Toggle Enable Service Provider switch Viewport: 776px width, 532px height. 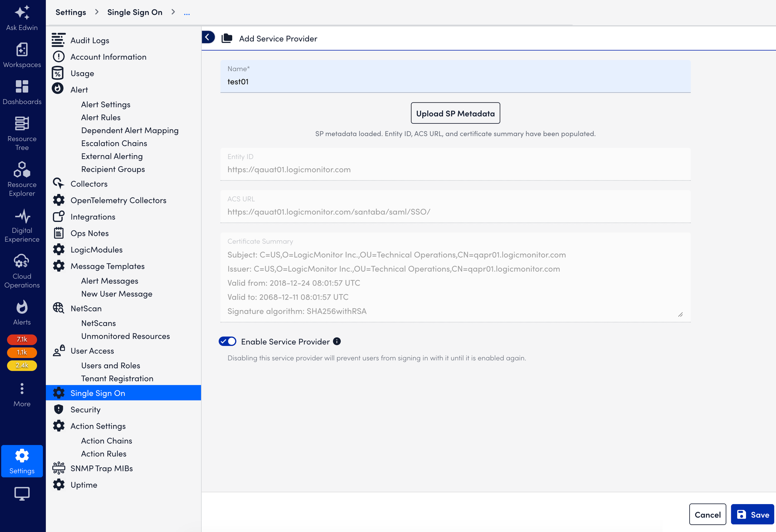tap(227, 341)
